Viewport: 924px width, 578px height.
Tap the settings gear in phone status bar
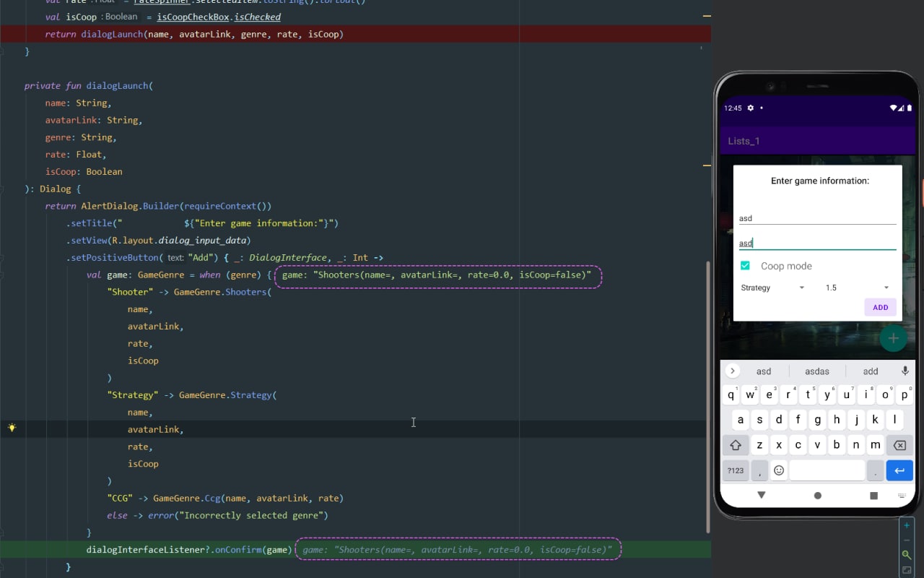[750, 108]
